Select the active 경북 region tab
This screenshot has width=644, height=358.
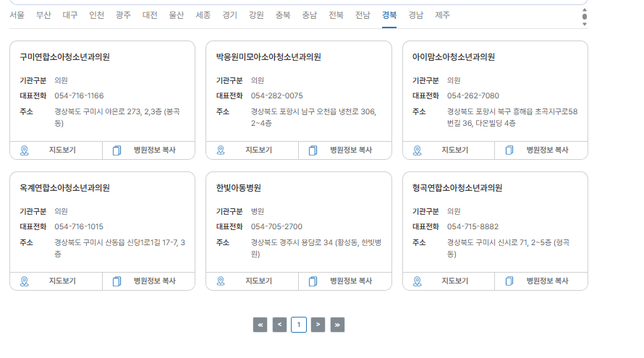(x=389, y=15)
